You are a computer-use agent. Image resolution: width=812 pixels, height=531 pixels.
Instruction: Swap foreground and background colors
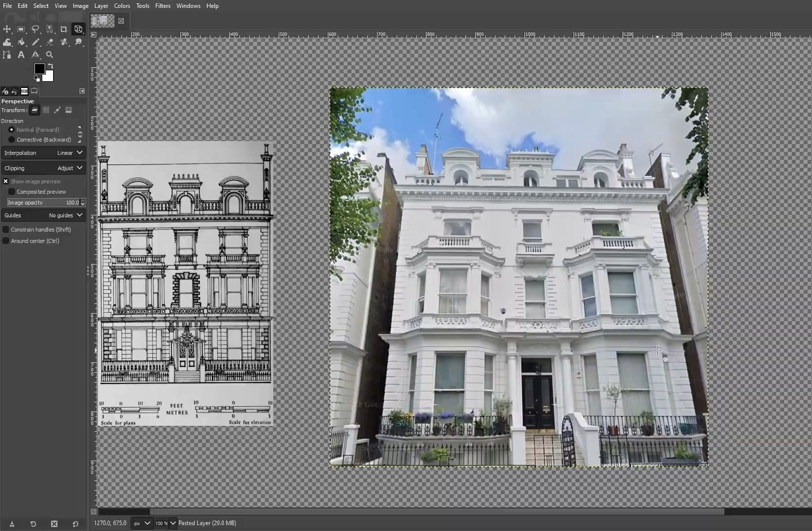click(51, 66)
